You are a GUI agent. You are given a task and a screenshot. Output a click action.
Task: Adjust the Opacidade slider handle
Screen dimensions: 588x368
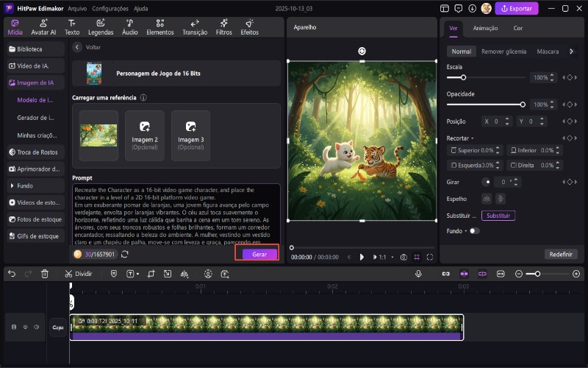(523, 105)
